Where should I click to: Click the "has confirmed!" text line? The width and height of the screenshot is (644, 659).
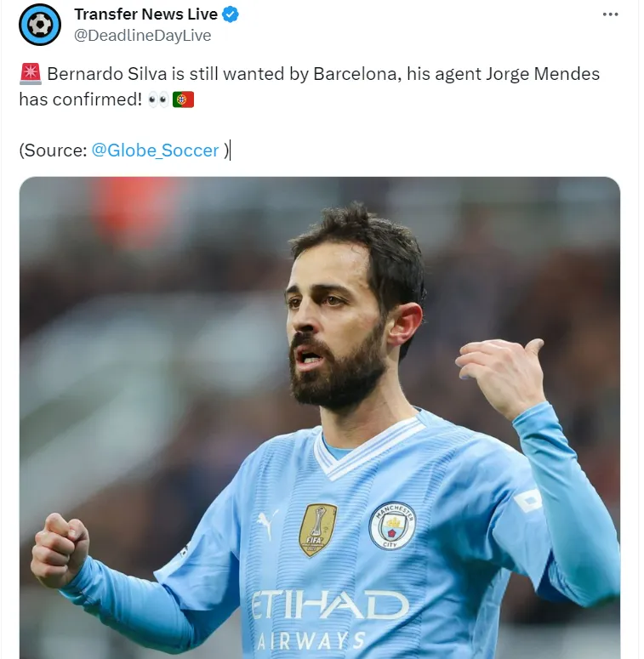tap(81, 100)
